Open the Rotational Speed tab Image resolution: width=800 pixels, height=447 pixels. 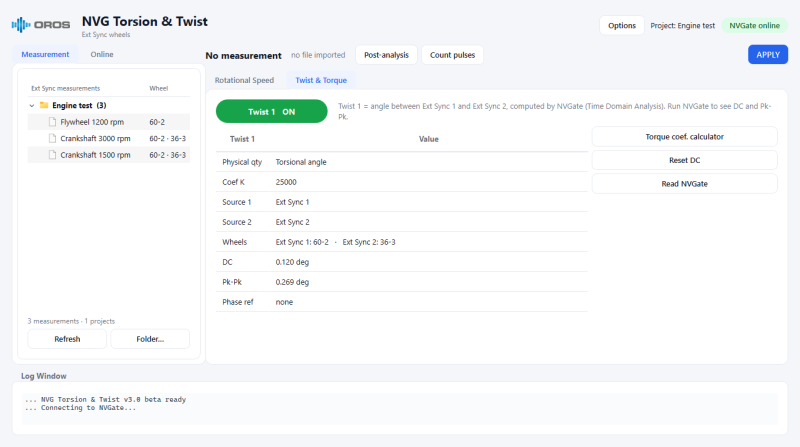pos(244,80)
